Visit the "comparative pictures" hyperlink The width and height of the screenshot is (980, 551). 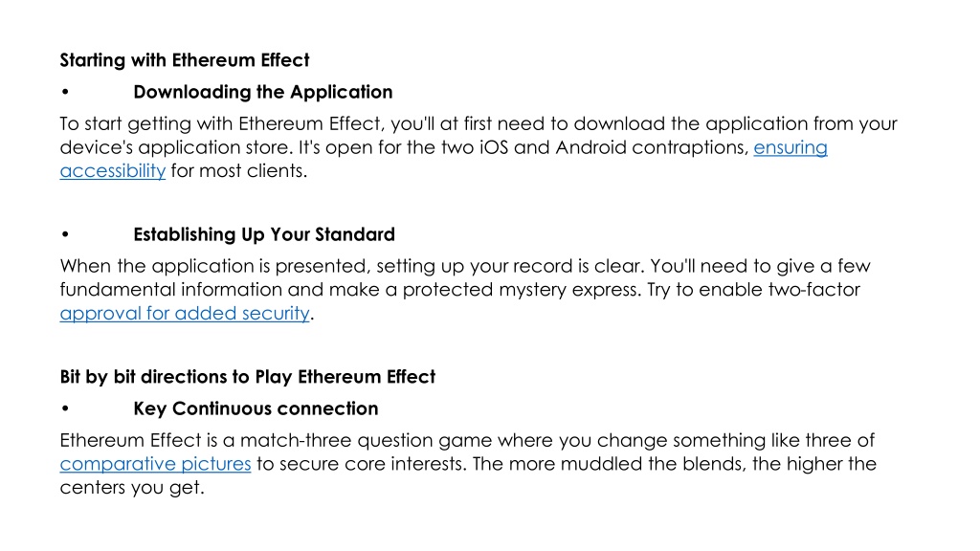point(155,464)
